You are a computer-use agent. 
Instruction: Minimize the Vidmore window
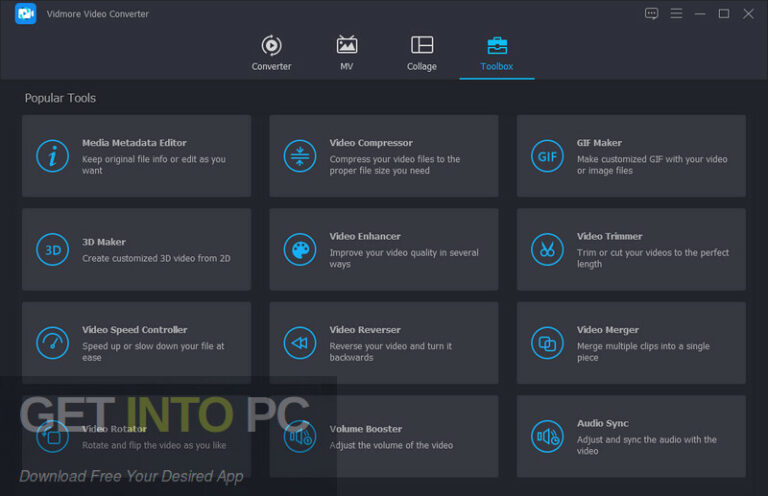click(x=700, y=14)
